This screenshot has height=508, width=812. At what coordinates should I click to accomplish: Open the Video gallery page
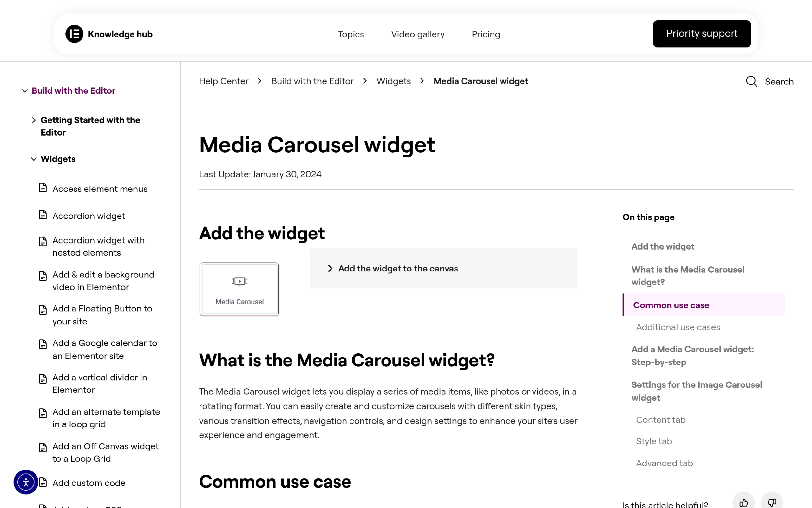tap(418, 34)
